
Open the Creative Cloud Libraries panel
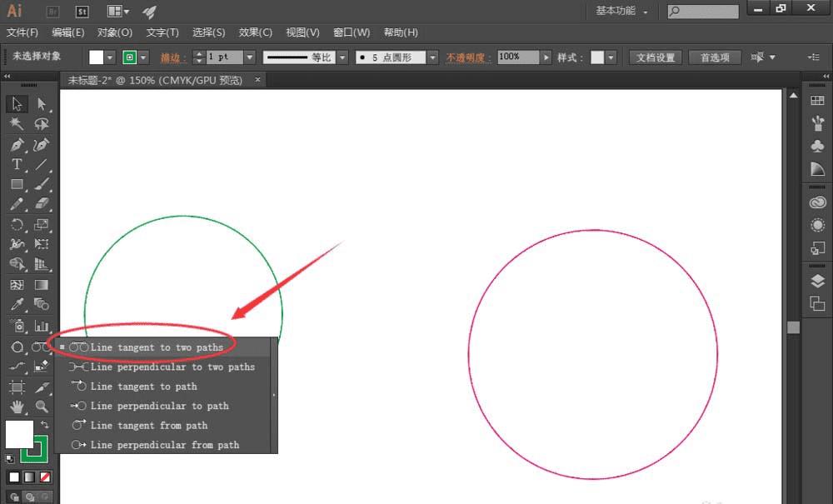tap(818, 202)
